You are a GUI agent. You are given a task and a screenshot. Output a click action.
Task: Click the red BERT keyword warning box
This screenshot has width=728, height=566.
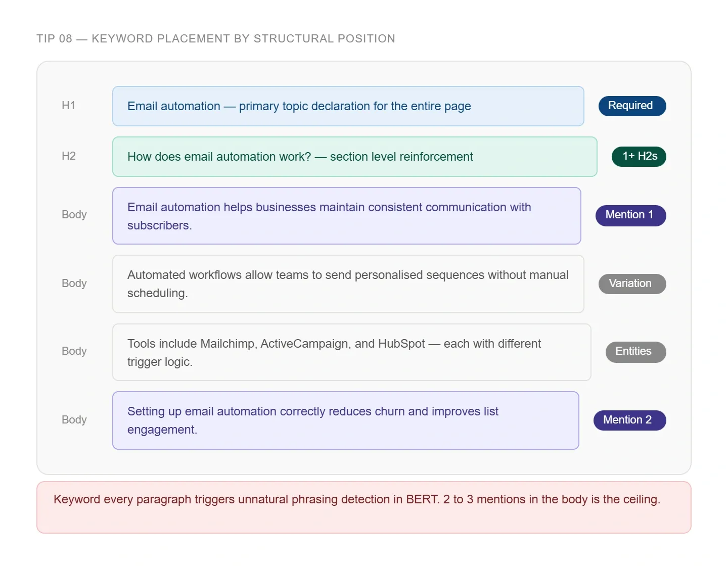[x=363, y=507]
